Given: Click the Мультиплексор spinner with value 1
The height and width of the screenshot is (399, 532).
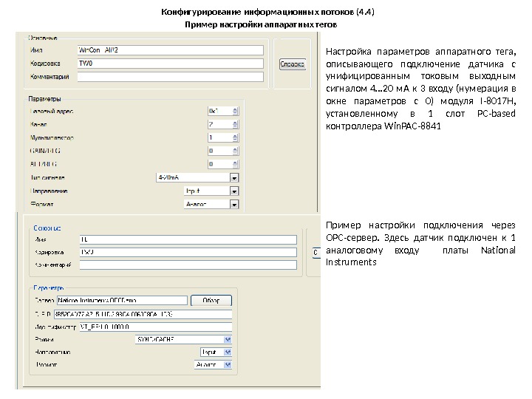Looking at the screenshot, I should pos(223,137).
